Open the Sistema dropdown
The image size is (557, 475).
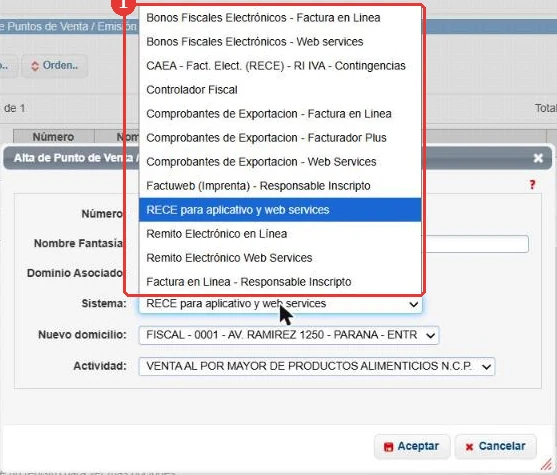[280, 304]
